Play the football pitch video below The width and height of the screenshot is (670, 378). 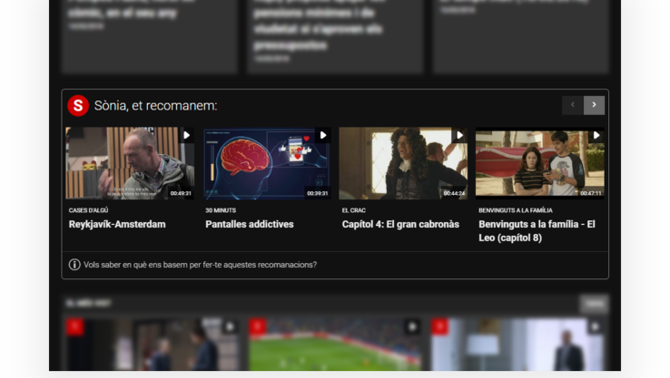412,327
